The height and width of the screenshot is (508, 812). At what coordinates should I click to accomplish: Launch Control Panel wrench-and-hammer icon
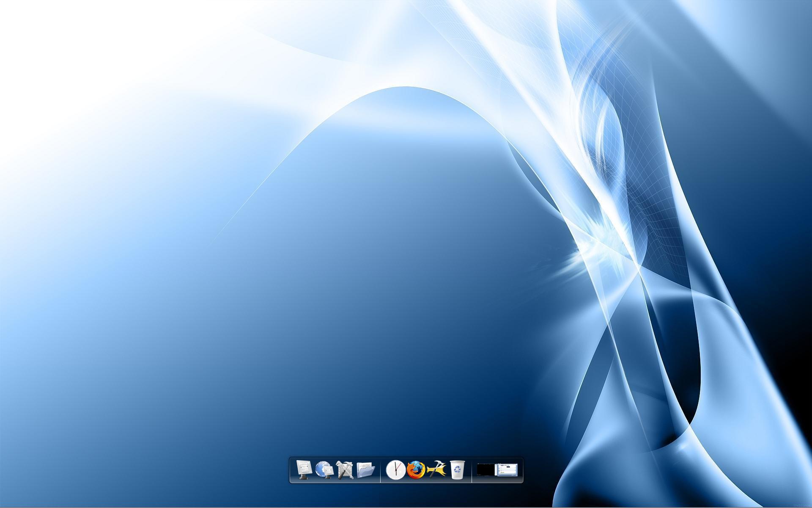[345, 470]
